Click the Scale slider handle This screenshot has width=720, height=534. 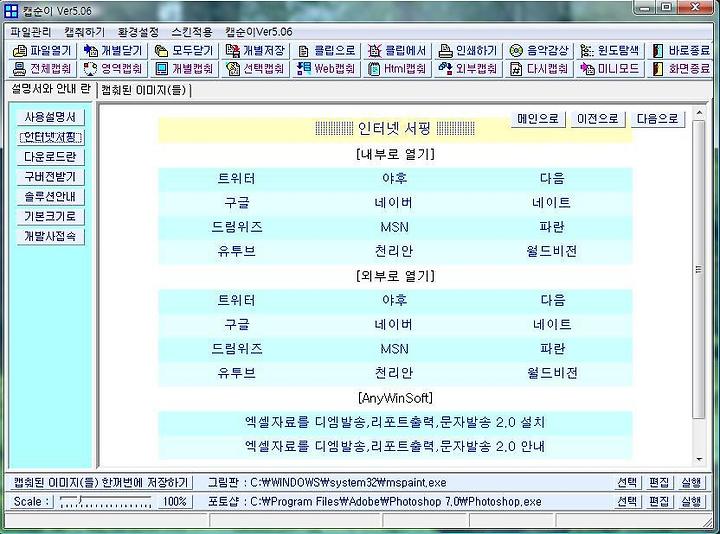(x=80, y=500)
